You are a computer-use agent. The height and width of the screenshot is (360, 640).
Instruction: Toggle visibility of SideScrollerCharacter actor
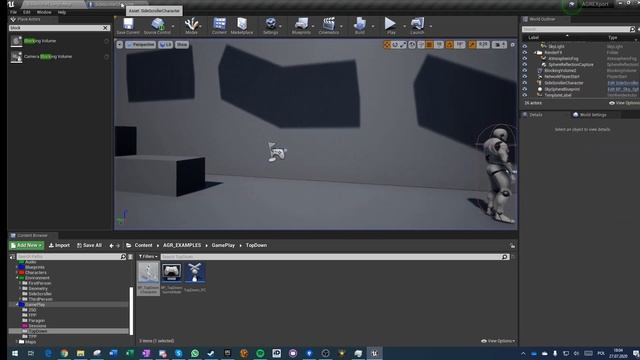tap(525, 83)
